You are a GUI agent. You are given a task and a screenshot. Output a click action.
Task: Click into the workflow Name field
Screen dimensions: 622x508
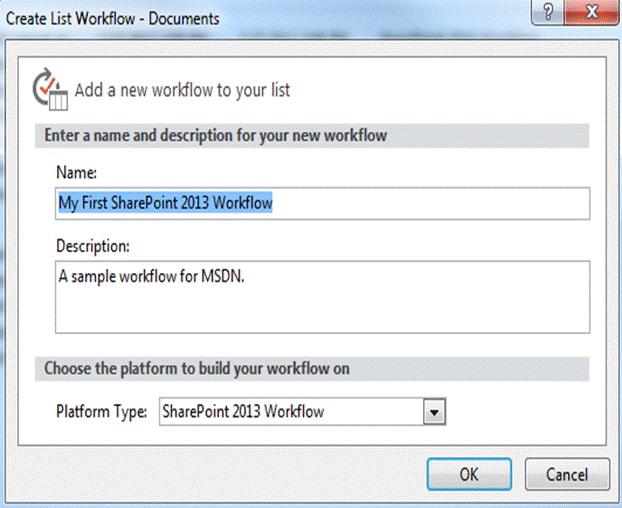[x=323, y=203]
